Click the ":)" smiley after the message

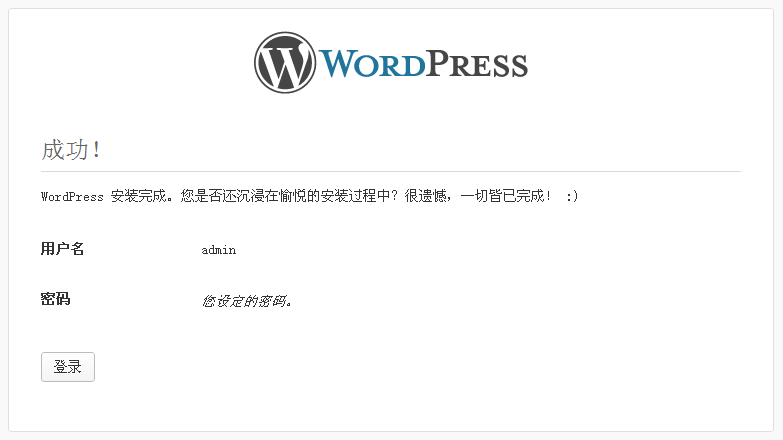[x=572, y=196]
